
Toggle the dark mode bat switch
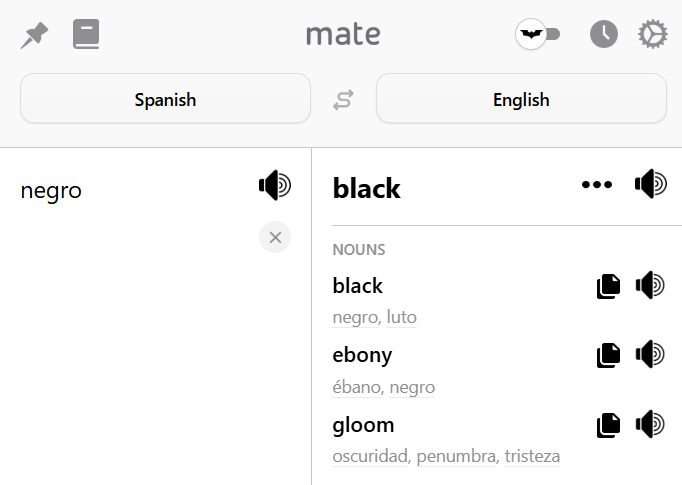[x=538, y=34]
